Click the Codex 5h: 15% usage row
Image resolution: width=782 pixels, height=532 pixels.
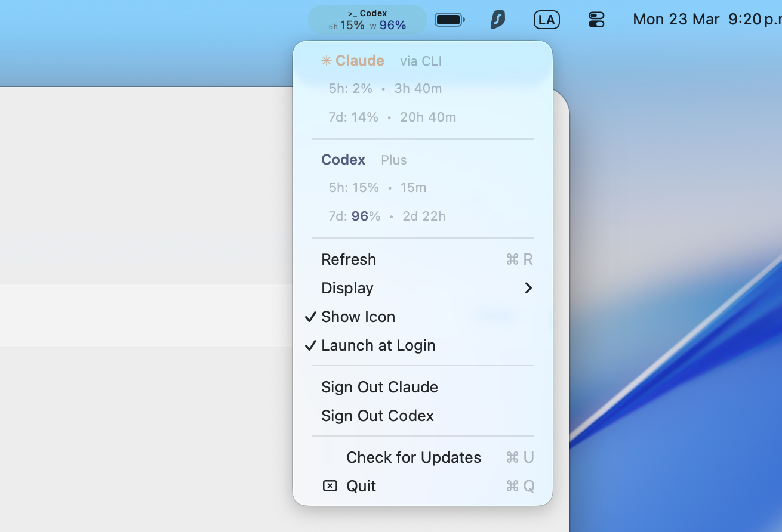(423, 188)
